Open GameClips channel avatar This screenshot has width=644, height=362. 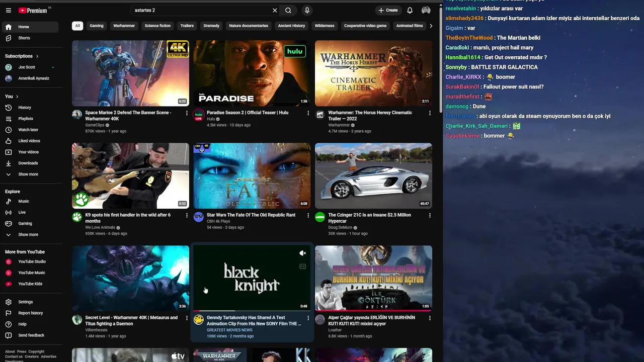(77, 115)
